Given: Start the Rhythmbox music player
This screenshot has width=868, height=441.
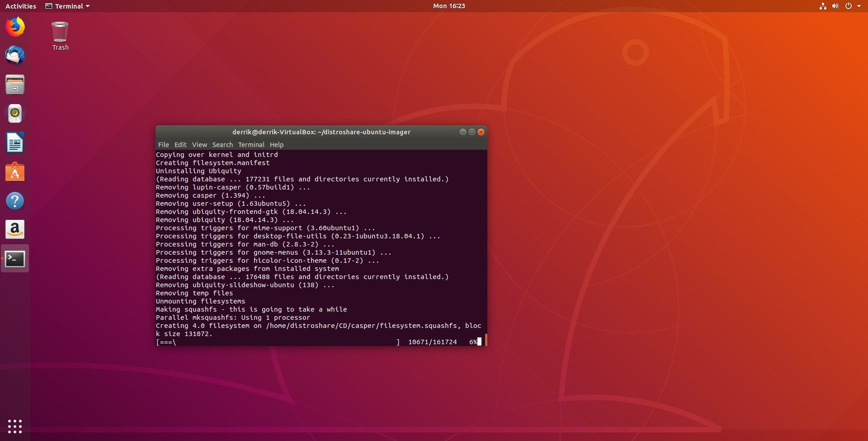Looking at the screenshot, I should (x=15, y=114).
